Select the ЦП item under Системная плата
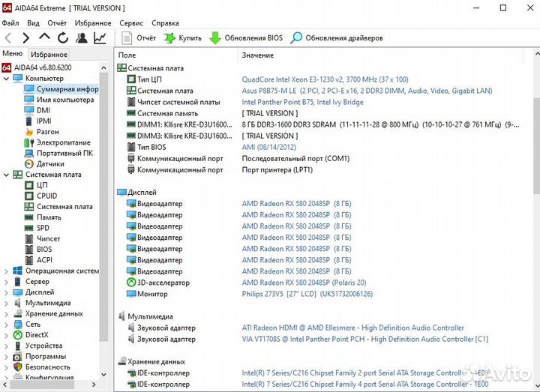 36,185
